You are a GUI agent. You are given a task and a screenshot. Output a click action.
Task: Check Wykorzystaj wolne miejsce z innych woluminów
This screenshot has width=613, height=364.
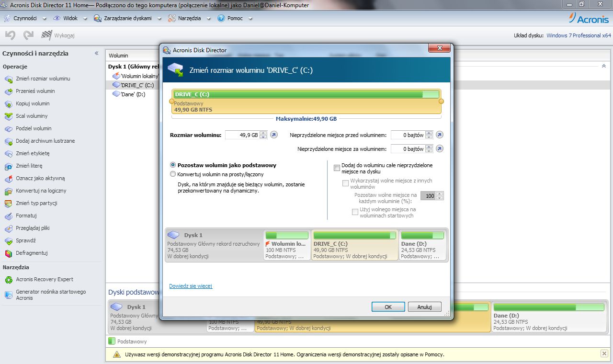tap(345, 183)
